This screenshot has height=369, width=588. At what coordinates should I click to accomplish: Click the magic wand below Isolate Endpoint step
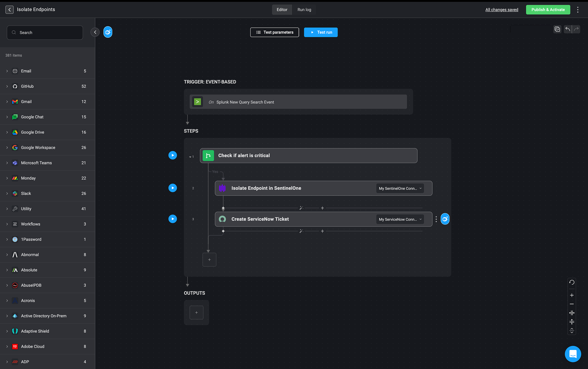point(301,208)
